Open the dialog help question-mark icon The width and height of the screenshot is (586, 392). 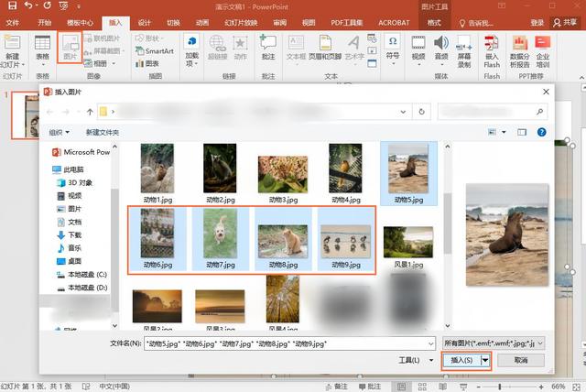pos(541,132)
